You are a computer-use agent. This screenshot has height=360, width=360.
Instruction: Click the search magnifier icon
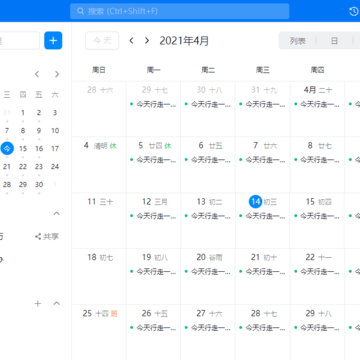[x=80, y=11]
